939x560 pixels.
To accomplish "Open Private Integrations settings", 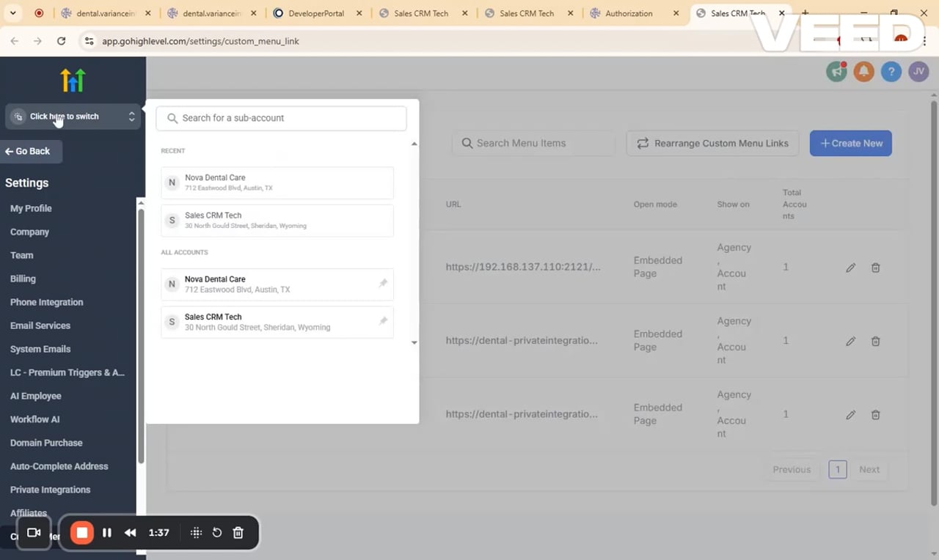I will point(50,490).
